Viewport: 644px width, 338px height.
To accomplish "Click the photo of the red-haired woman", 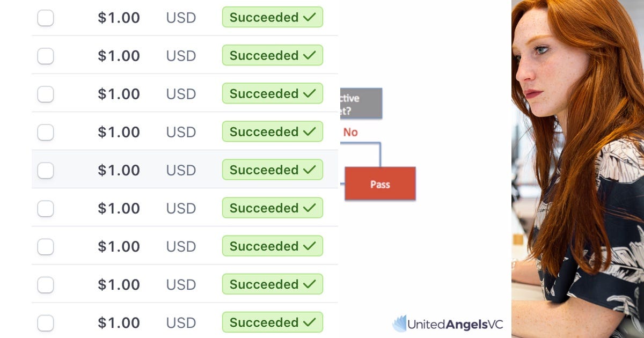I will [x=577, y=169].
